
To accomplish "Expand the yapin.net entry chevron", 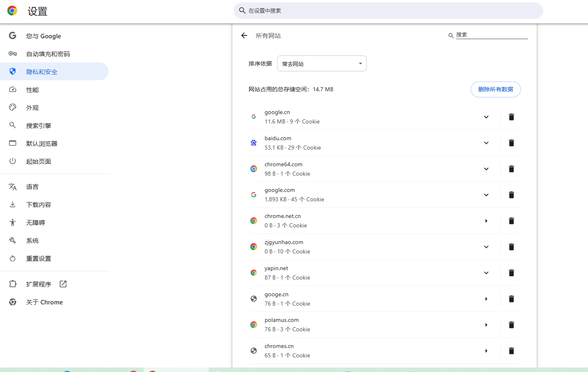I will tap(486, 273).
